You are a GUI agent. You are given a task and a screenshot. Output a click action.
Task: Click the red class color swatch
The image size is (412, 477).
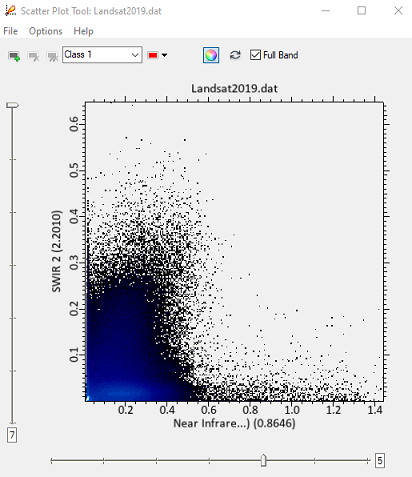click(x=153, y=55)
